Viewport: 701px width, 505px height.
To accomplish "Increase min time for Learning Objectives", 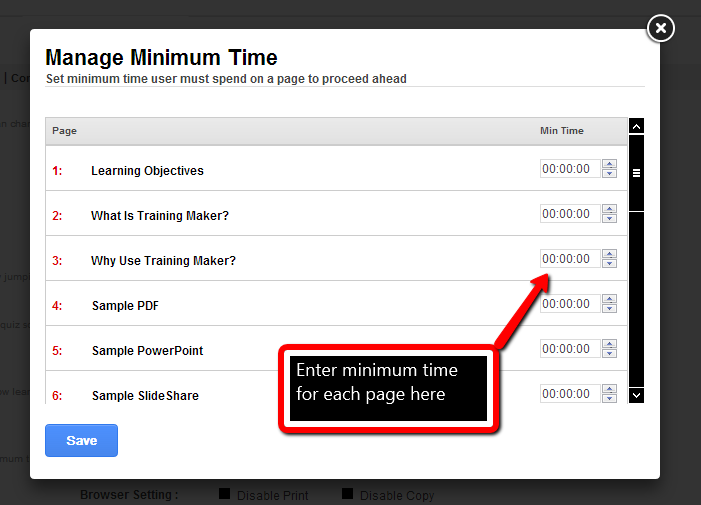I will pos(610,165).
